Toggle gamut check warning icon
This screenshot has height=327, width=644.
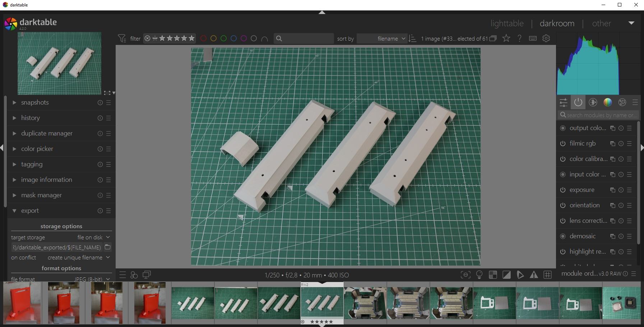[534, 275]
